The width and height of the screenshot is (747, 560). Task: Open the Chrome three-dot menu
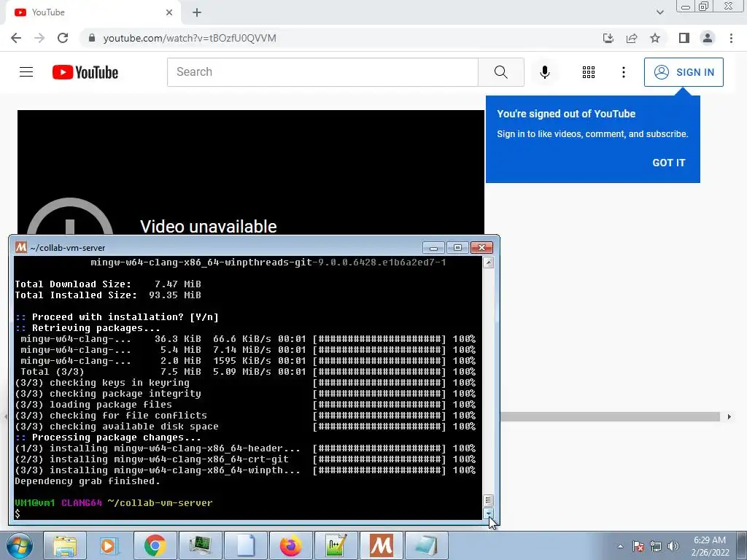(731, 38)
